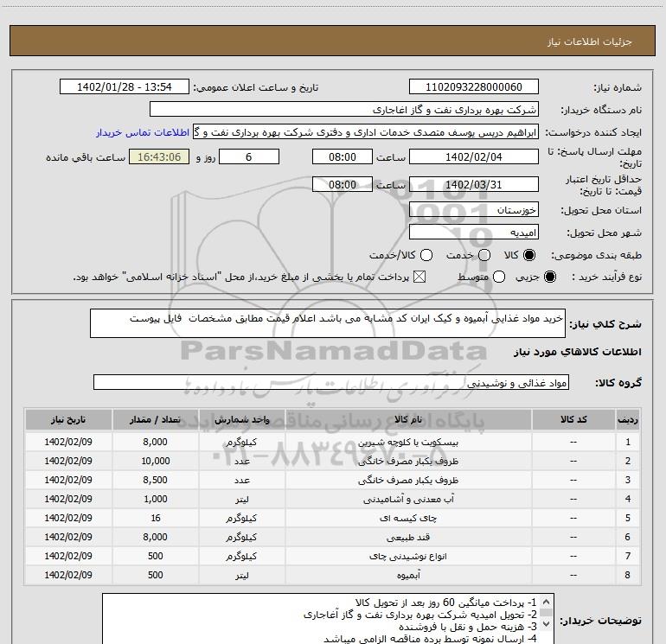The width and height of the screenshot is (666, 644).
Task: Select the متوسط purchase type radio
Action: [x=499, y=277]
